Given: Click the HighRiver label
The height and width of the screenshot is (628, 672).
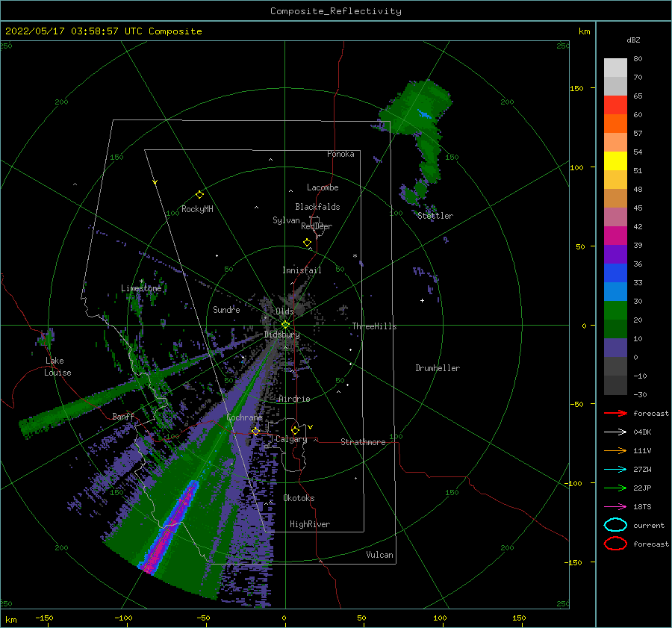Looking at the screenshot, I should pyautogui.click(x=310, y=524).
